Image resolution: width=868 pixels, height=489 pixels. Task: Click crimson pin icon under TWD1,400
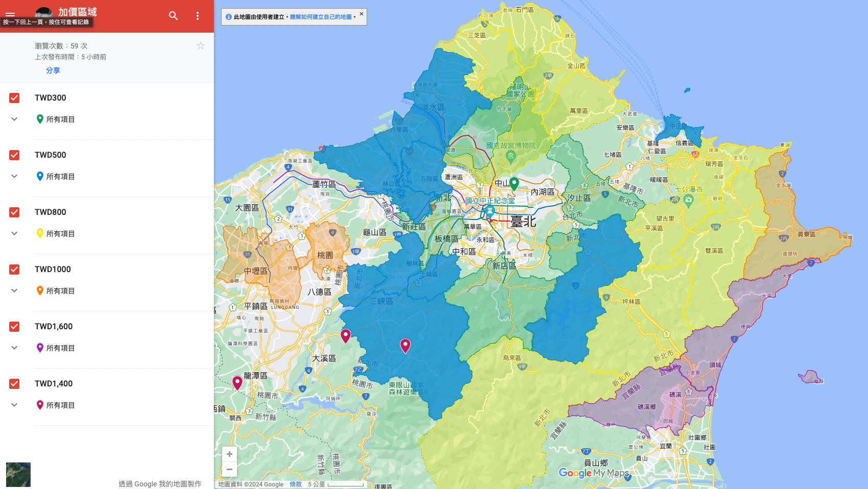click(40, 405)
